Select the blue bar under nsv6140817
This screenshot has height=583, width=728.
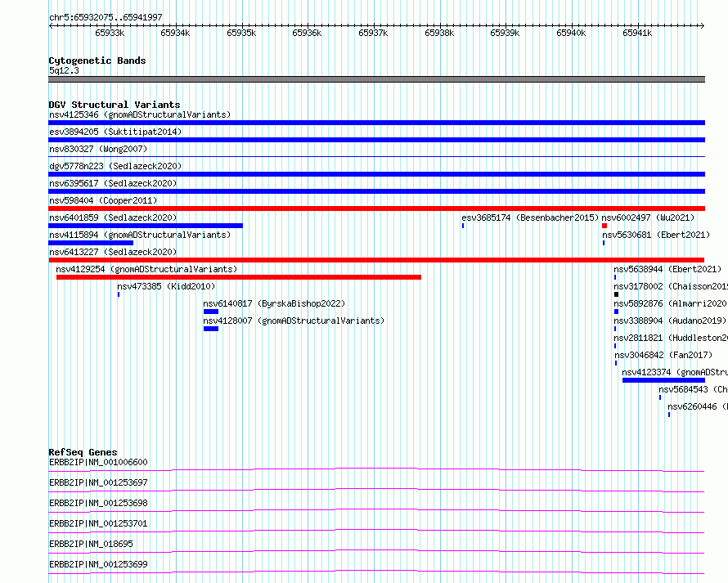211,312
